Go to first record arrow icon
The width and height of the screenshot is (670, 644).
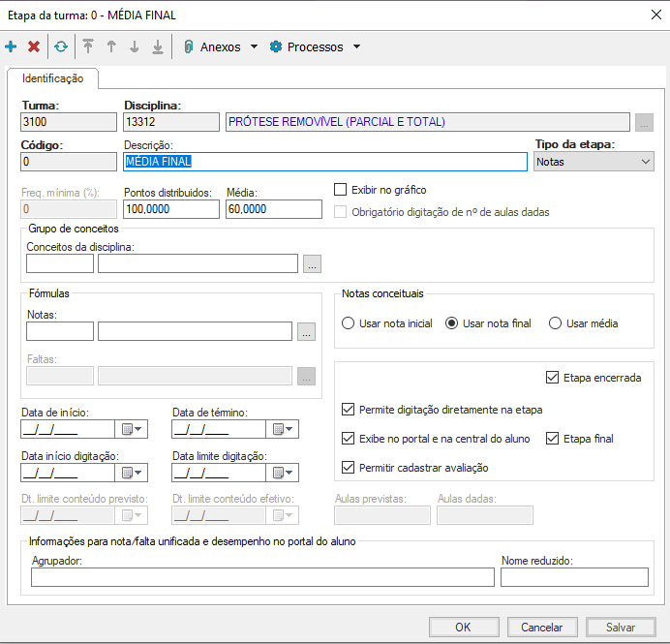88,46
